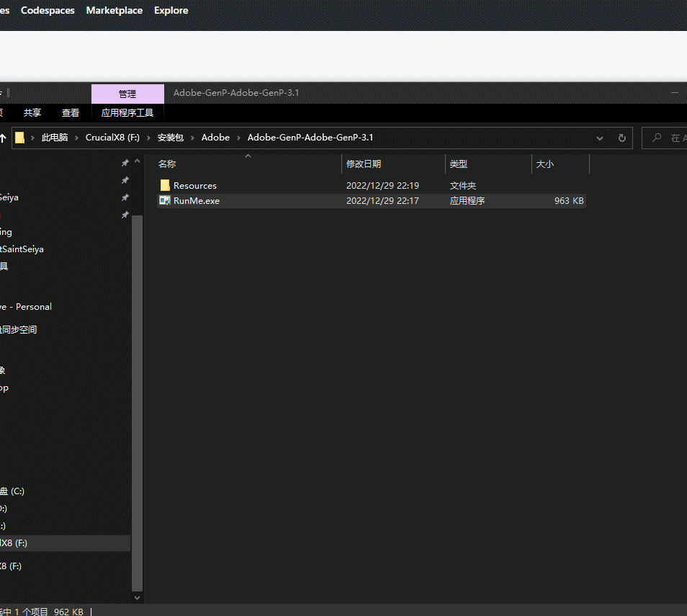Open Marketplace in the GitHub header
The image size is (687, 616).
pos(114,11)
